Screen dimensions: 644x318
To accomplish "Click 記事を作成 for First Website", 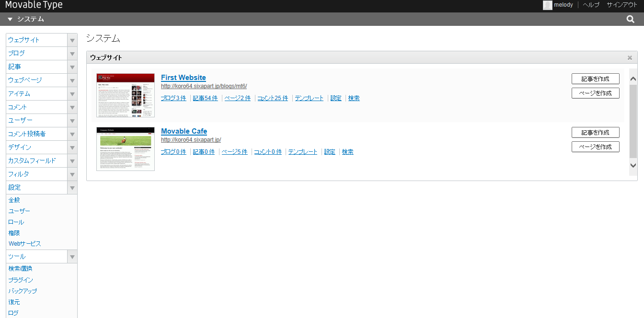I will point(596,79).
